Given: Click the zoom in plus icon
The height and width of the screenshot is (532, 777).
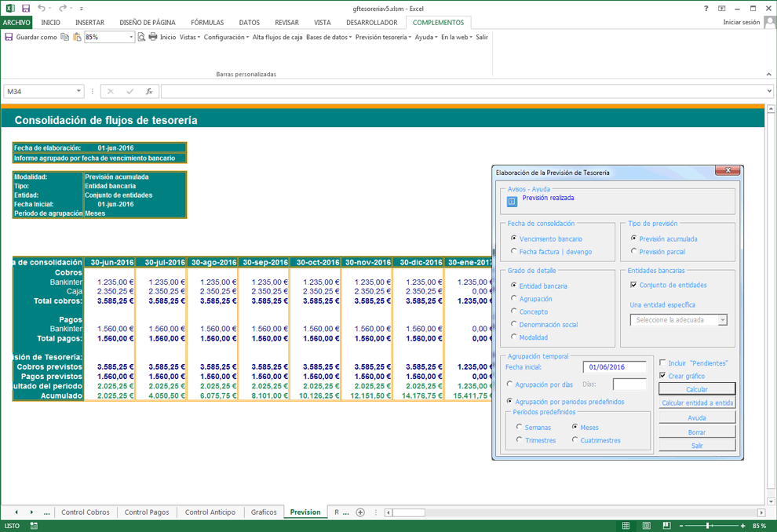Looking at the screenshot, I should point(742,526).
